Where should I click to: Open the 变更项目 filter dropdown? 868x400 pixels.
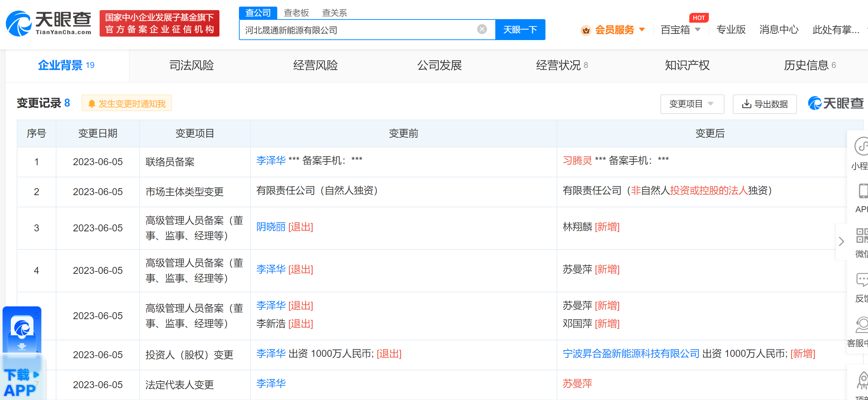pyautogui.click(x=692, y=104)
